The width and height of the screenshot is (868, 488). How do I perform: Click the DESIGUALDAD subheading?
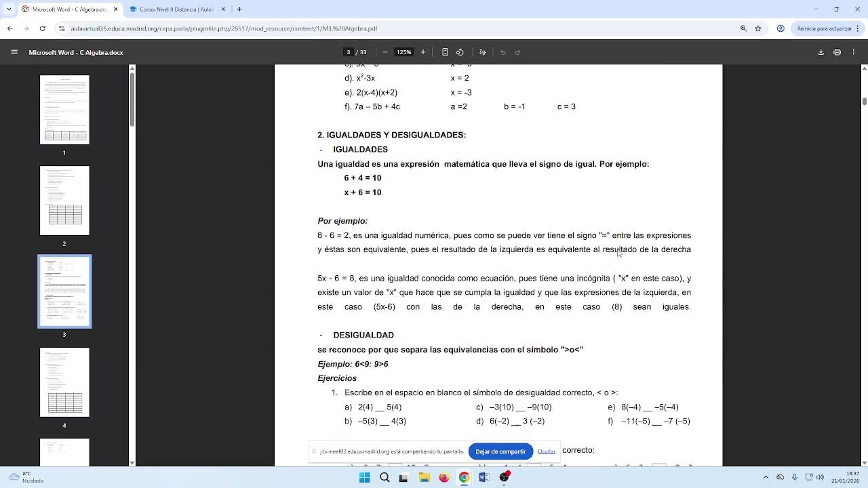[363, 335]
